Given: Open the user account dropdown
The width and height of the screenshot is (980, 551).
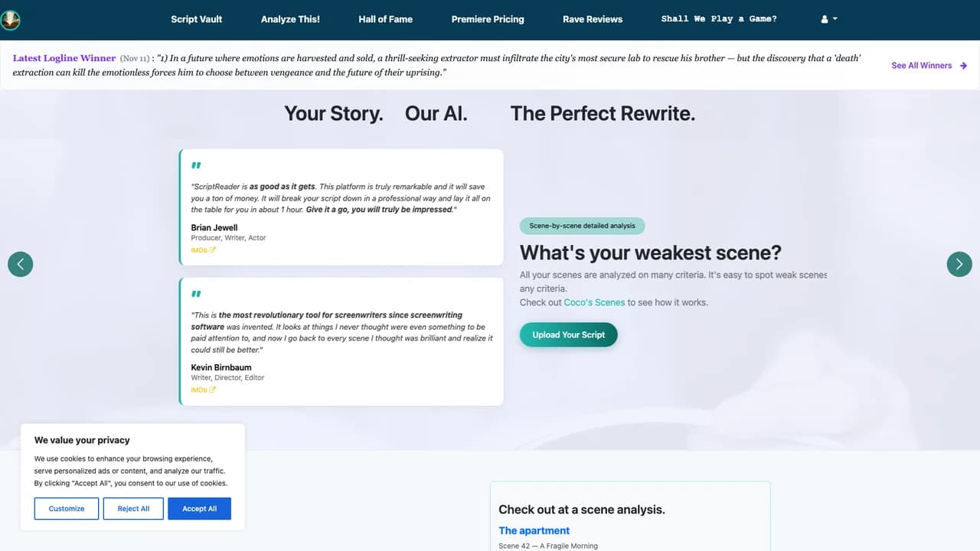Looking at the screenshot, I should pyautogui.click(x=829, y=19).
